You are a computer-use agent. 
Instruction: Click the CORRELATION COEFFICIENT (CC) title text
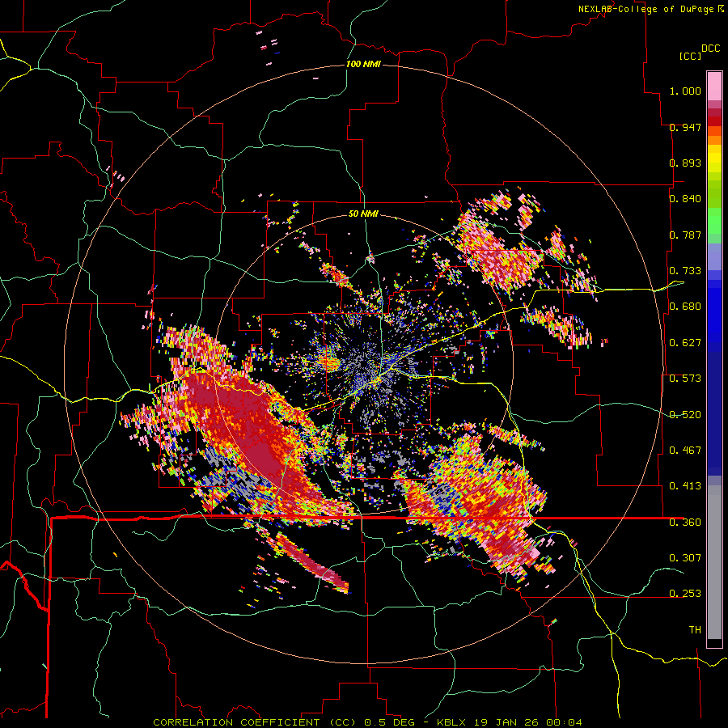[x=255, y=722]
